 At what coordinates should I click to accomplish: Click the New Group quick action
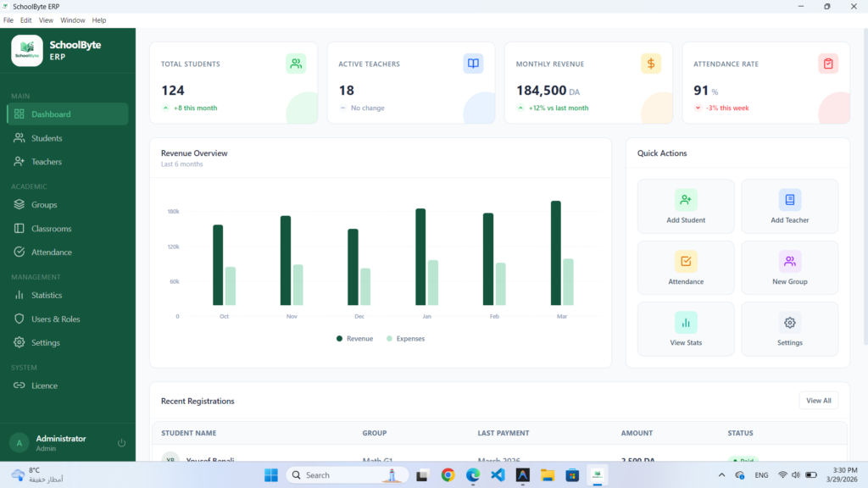point(789,268)
